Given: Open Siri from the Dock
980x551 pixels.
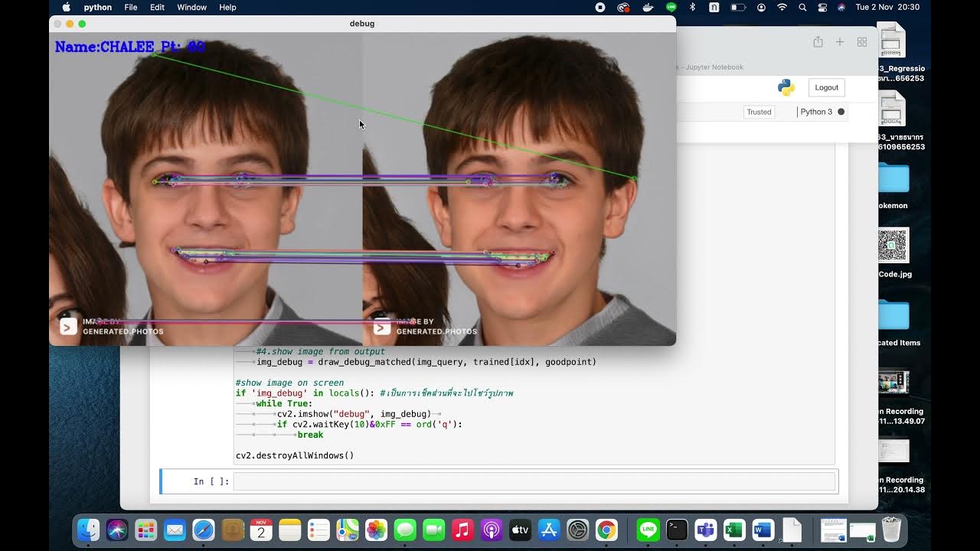Looking at the screenshot, I should click(x=117, y=530).
